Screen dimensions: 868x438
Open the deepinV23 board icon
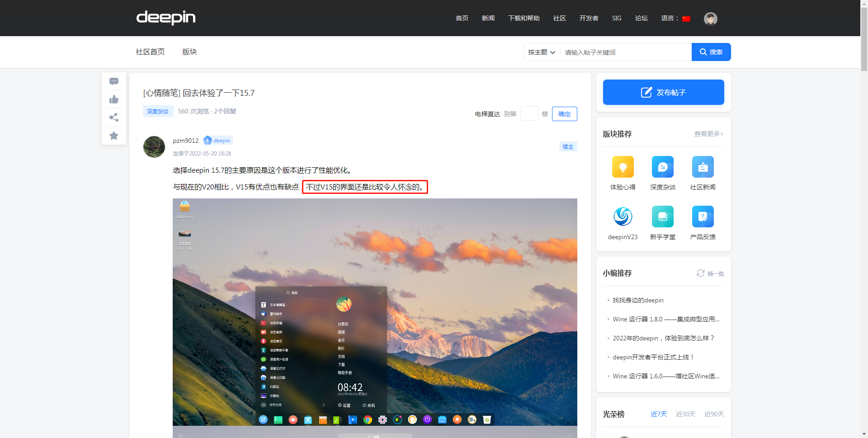pos(623,217)
